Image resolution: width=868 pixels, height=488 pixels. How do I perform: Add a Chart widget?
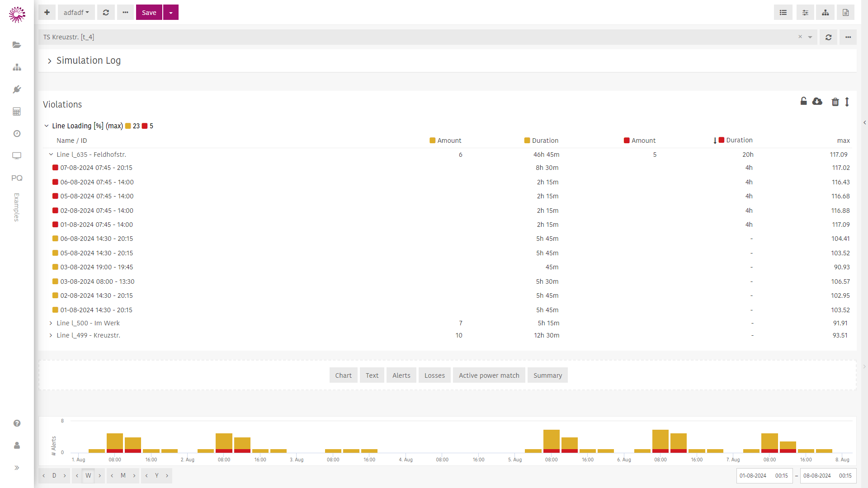343,375
